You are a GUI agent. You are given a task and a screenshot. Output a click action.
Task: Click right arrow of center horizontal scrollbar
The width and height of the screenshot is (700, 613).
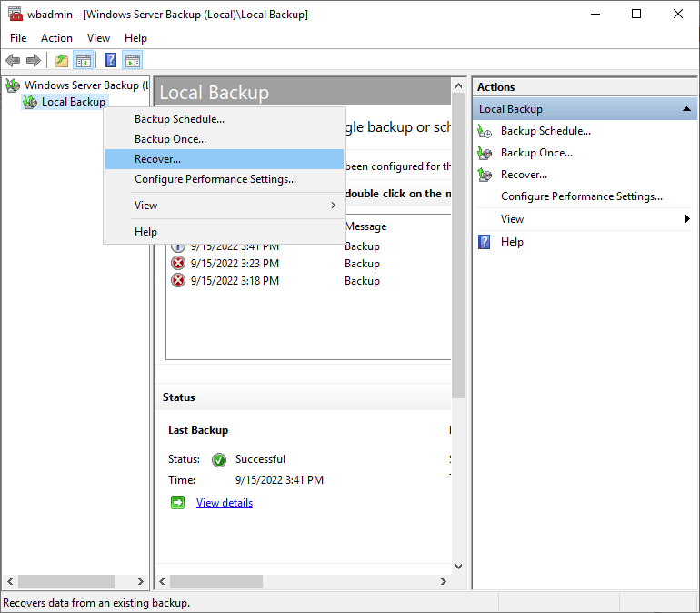(x=444, y=581)
